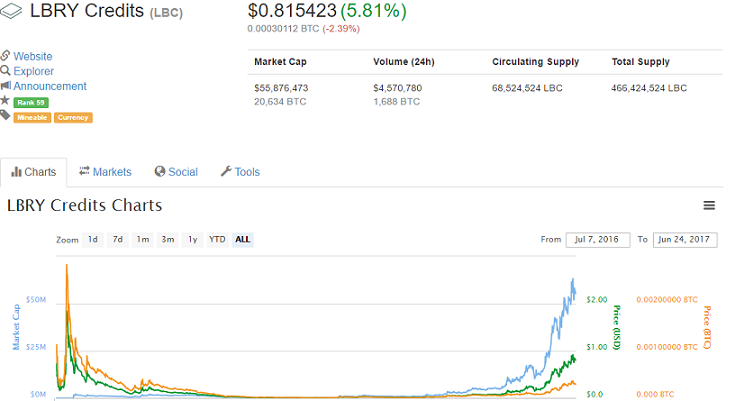735x401 pixels.
Task: Set chart zoom to 1d
Action: (x=93, y=240)
